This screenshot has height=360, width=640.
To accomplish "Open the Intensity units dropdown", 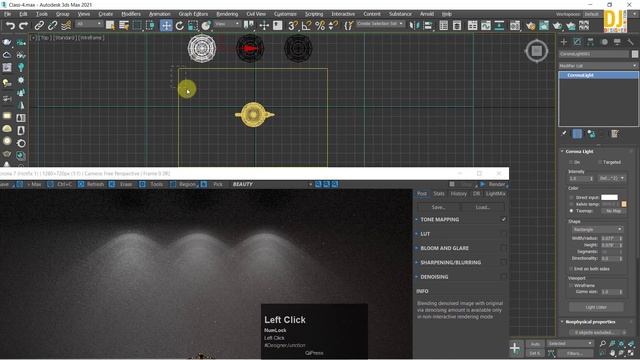I will pyautogui.click(x=612, y=178).
